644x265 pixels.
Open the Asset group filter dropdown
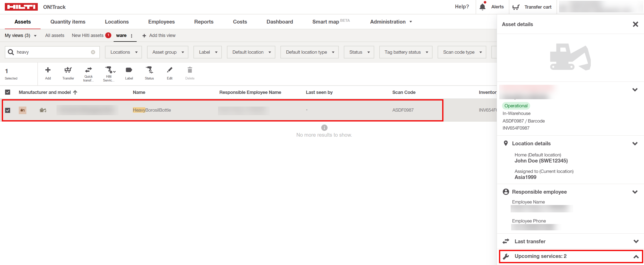(x=168, y=52)
